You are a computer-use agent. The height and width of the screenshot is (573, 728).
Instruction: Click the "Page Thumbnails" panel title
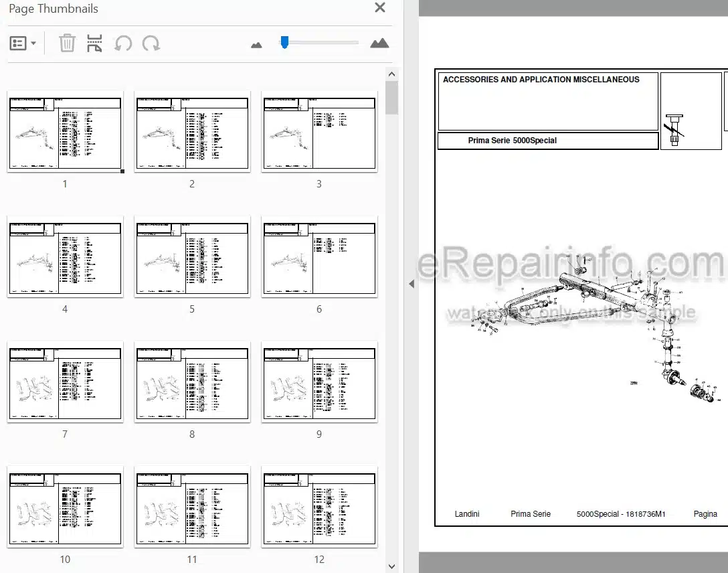[54, 8]
